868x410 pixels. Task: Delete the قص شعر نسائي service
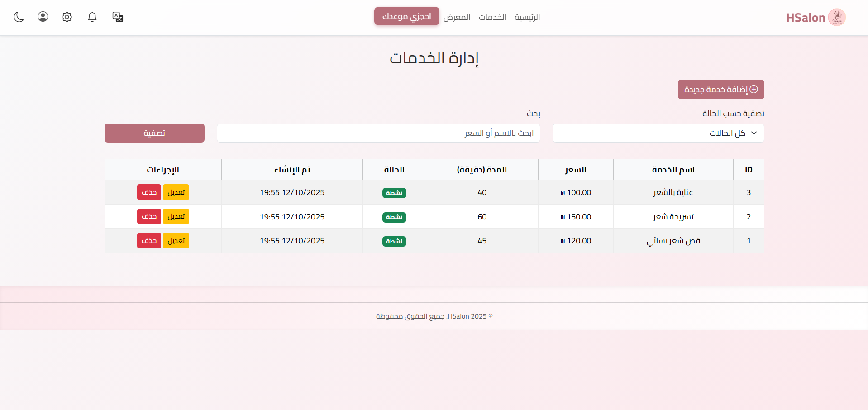[149, 241]
